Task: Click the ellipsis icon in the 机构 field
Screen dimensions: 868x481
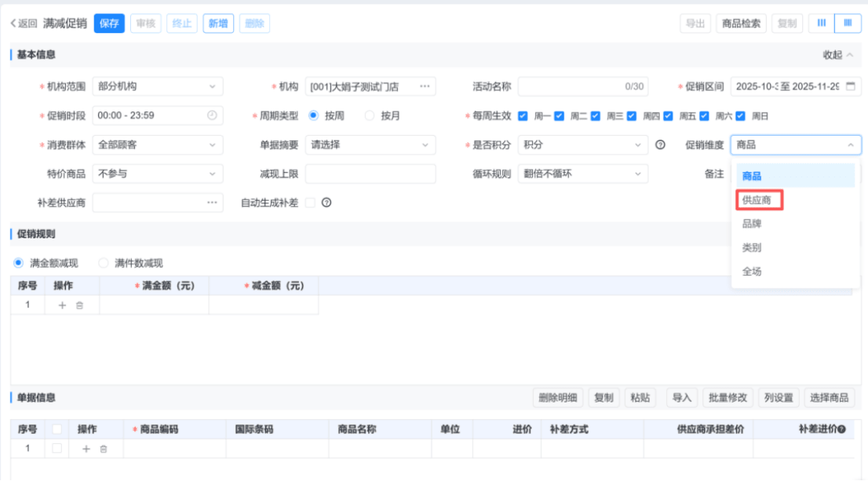Action: pyautogui.click(x=425, y=86)
